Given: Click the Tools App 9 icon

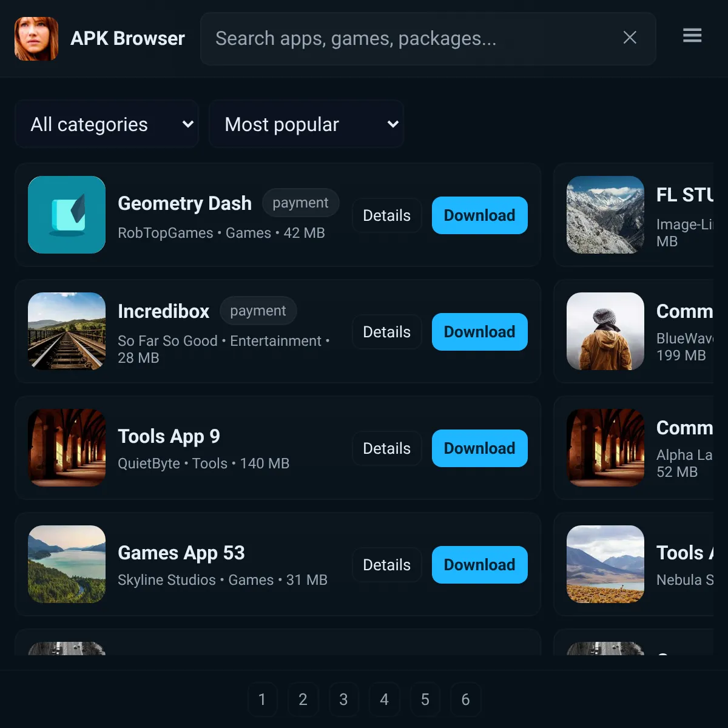Looking at the screenshot, I should 67,448.
